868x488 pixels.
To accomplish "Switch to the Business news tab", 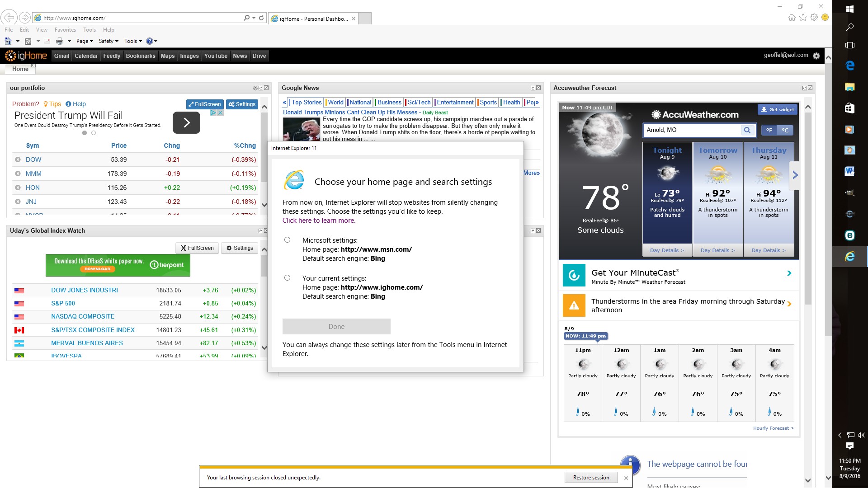I will pos(389,103).
